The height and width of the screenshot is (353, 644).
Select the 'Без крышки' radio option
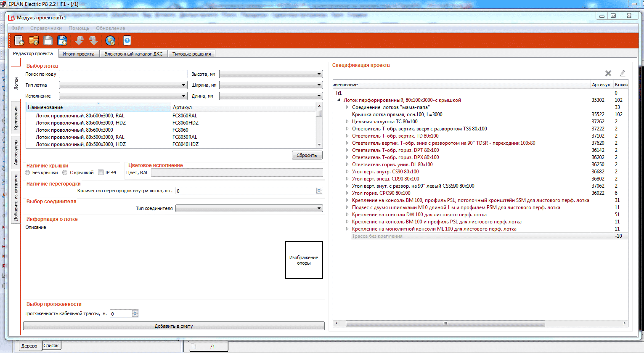coord(28,173)
